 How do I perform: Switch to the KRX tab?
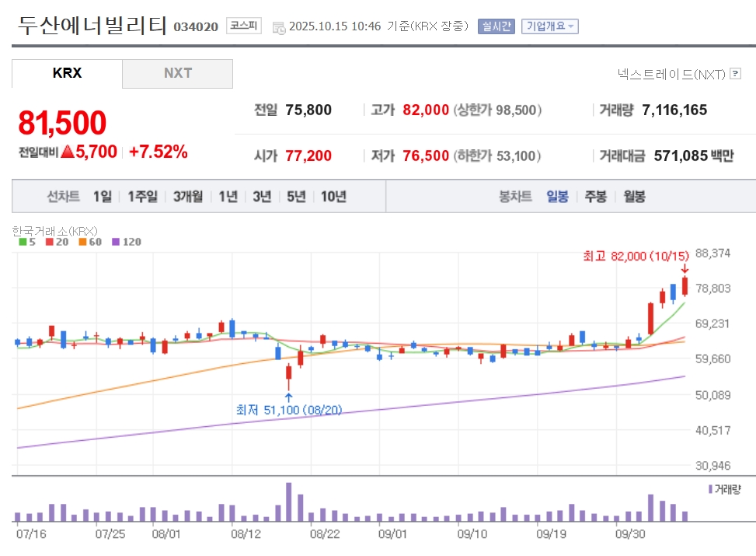pos(67,73)
